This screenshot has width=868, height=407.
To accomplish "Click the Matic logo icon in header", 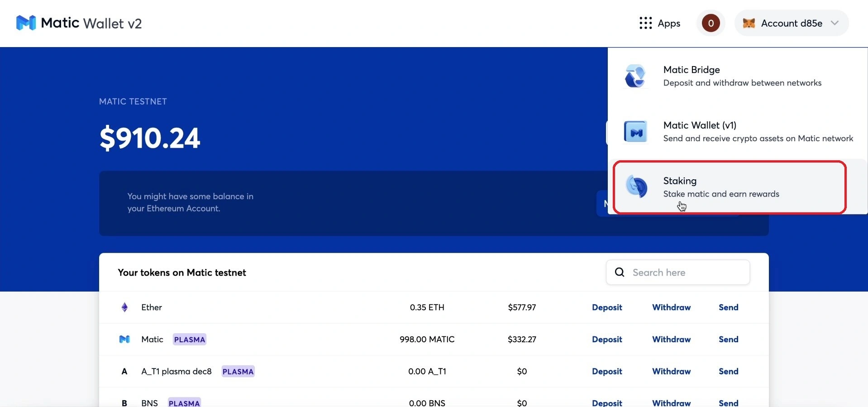I will tap(26, 23).
